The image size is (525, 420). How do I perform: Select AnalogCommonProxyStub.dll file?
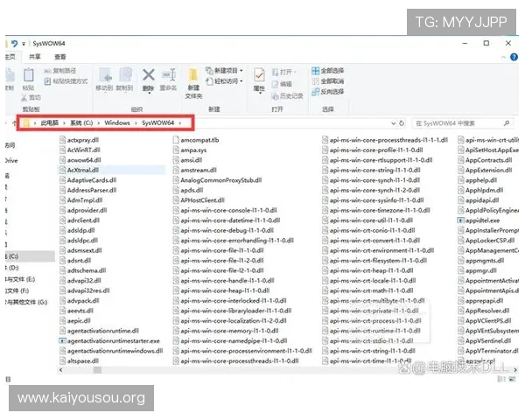[217, 180]
